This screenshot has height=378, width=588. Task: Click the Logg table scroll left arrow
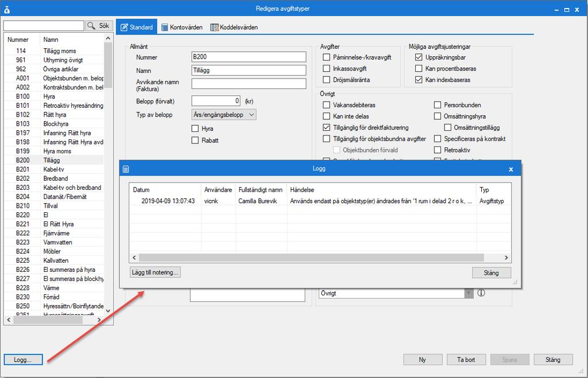click(134, 258)
